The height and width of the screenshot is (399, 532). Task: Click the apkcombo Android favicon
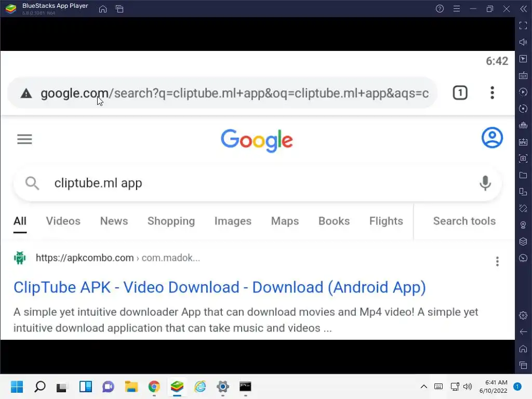(20, 258)
